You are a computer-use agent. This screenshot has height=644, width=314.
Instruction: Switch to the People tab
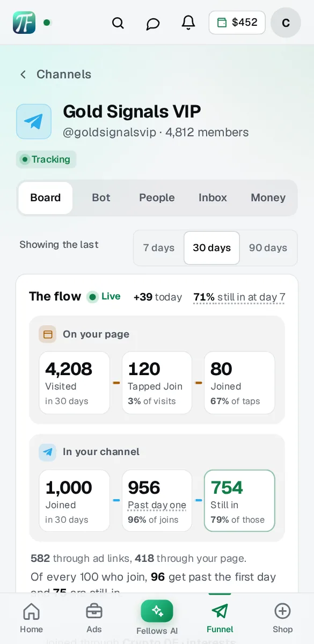[157, 197]
